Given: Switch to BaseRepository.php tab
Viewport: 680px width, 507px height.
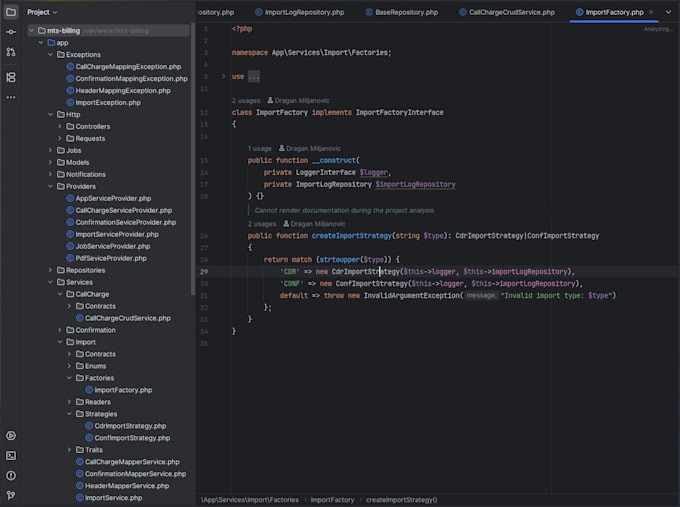Looking at the screenshot, I should pyautogui.click(x=402, y=12).
